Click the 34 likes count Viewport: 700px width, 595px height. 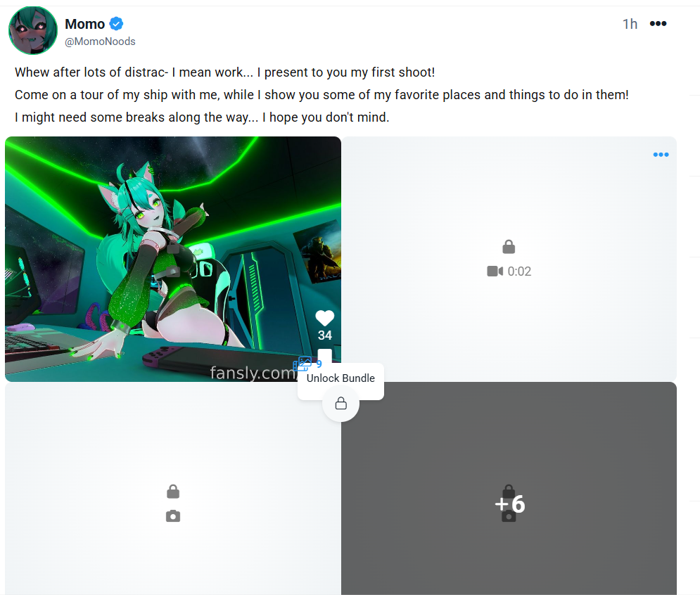324,335
